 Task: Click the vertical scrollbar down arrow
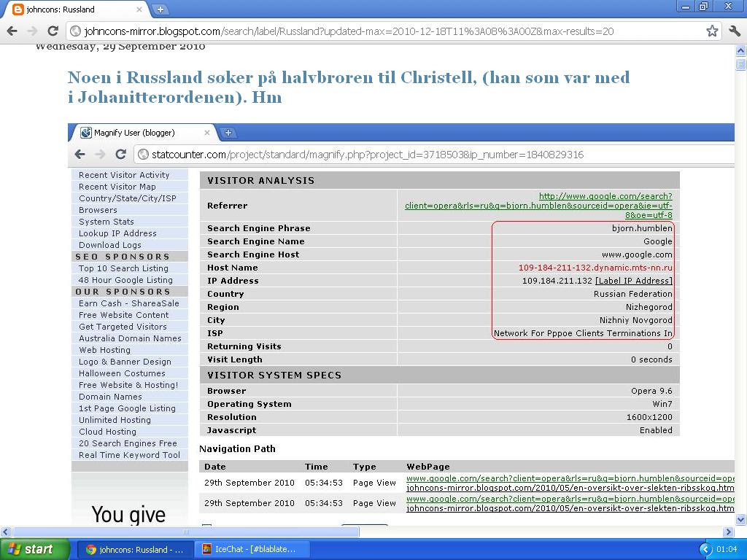pos(741,519)
